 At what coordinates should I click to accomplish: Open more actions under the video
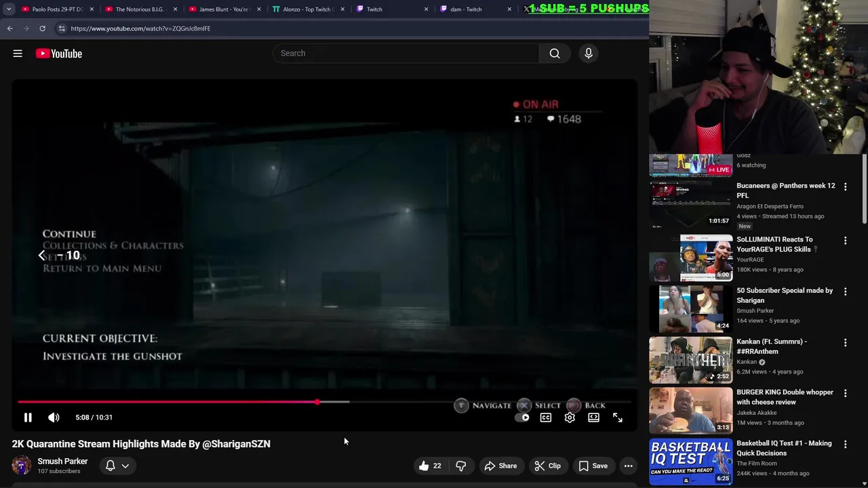[629, 466]
